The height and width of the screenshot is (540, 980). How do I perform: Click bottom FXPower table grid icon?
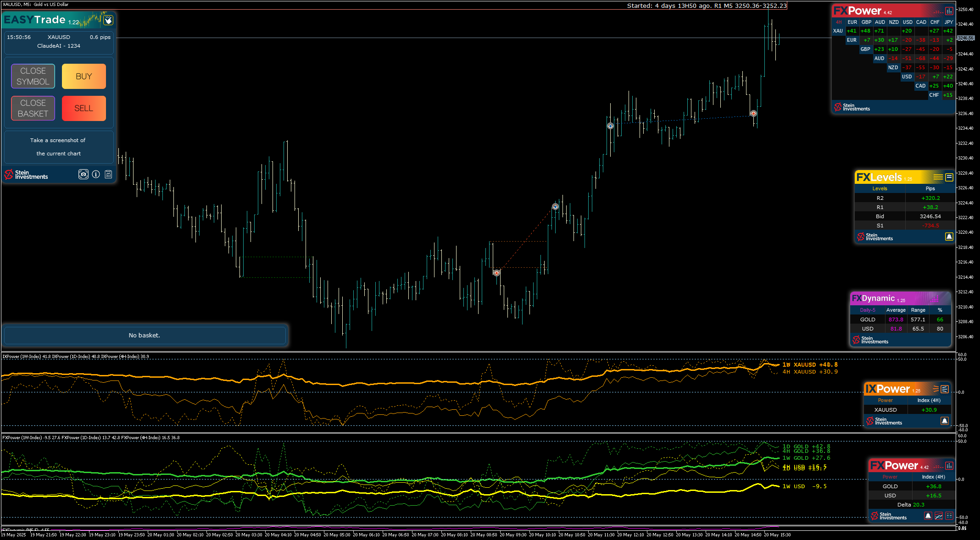(949, 516)
